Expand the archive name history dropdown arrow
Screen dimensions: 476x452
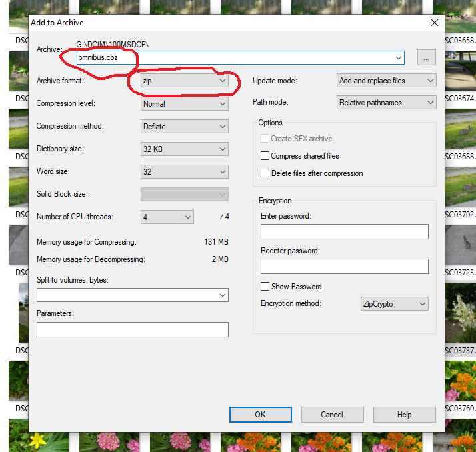click(398, 58)
